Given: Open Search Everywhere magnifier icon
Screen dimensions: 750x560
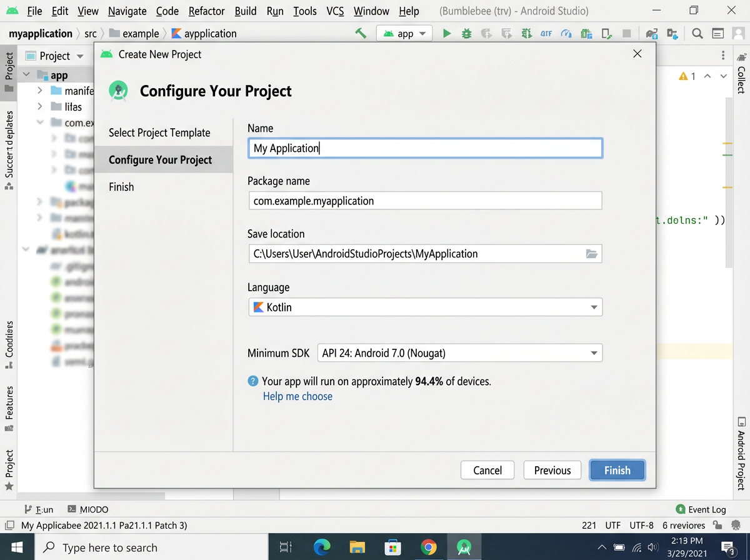Looking at the screenshot, I should point(697,34).
